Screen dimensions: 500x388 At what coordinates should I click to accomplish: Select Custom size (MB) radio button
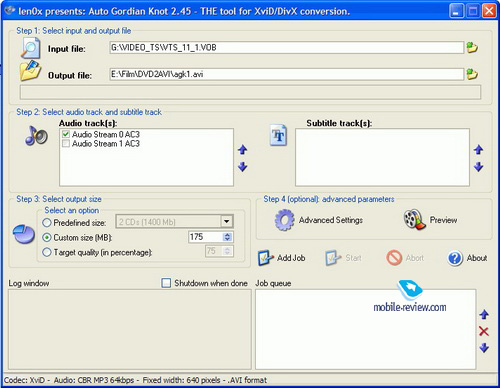pos(47,238)
